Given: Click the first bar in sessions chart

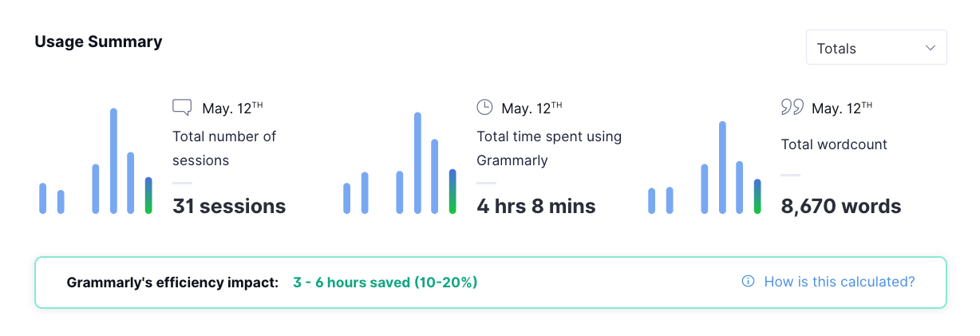Looking at the screenshot, I should point(43,199).
